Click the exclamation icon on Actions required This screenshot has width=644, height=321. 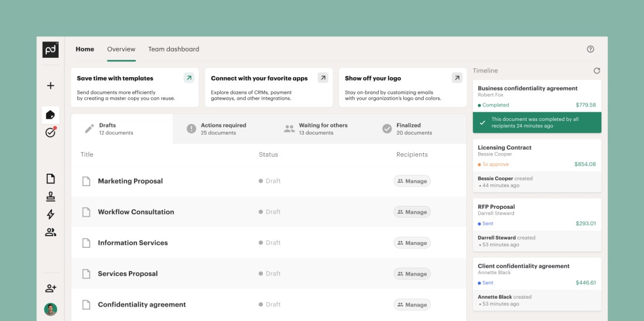click(191, 129)
